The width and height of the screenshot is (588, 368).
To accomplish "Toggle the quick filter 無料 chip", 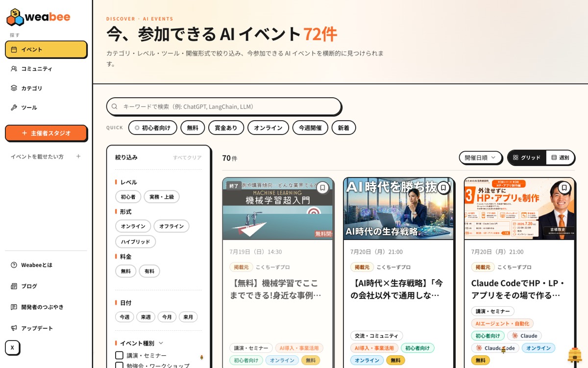I will (193, 128).
